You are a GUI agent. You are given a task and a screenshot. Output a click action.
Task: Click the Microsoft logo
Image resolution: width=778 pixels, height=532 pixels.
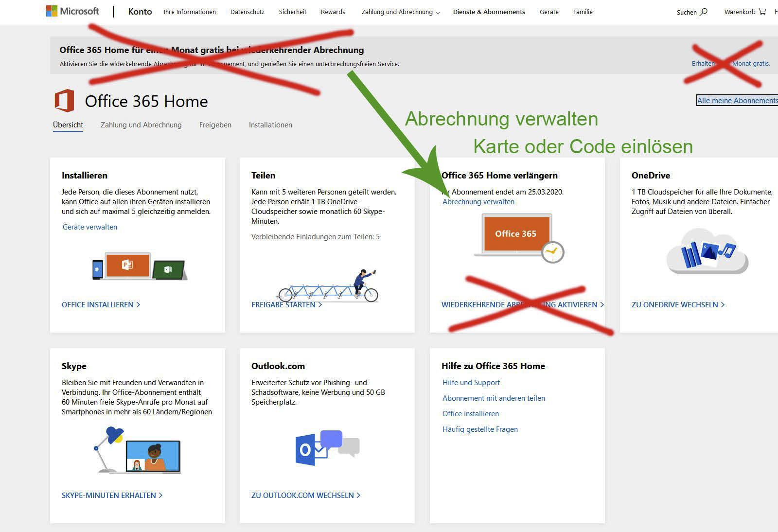click(72, 11)
